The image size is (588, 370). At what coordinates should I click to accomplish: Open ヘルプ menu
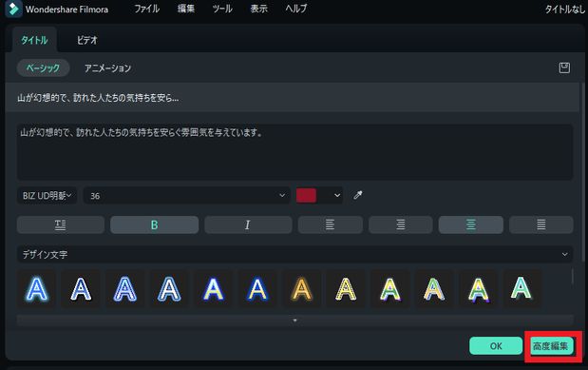[x=295, y=9]
